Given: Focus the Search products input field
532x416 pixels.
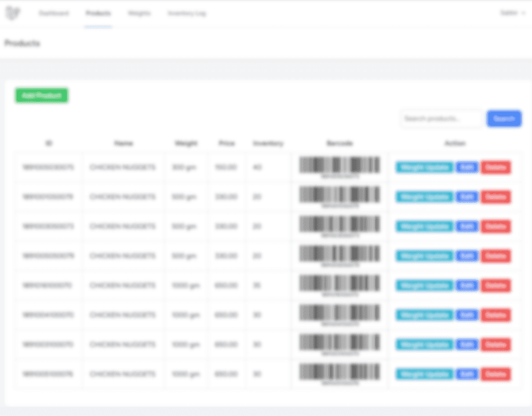Looking at the screenshot, I should click(x=442, y=119).
